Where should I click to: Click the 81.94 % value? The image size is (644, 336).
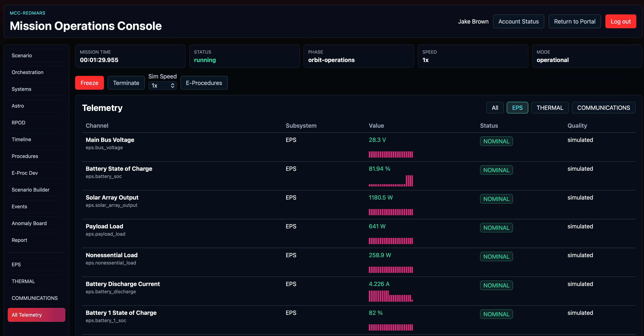pyautogui.click(x=379, y=169)
